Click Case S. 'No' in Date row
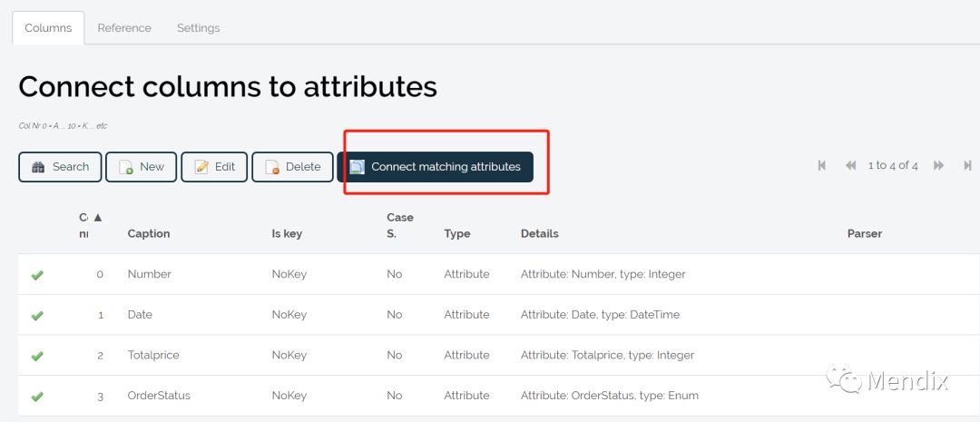This screenshot has height=422, width=980. tap(395, 315)
